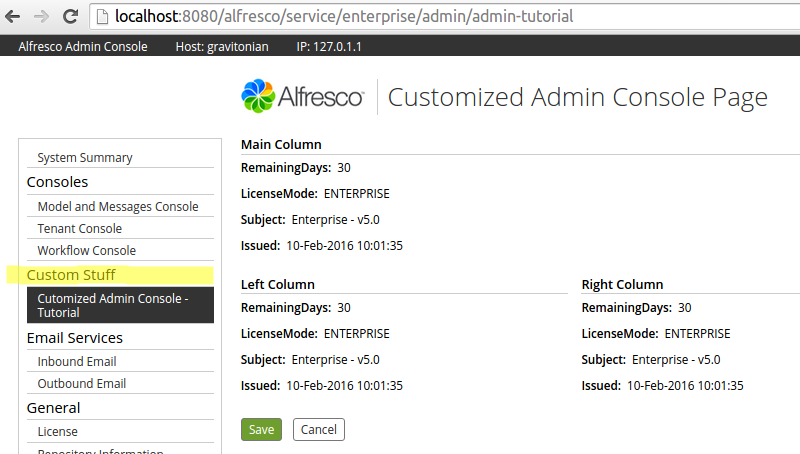Go back with browser back arrow
This screenshot has height=454, width=800.
click(12, 17)
